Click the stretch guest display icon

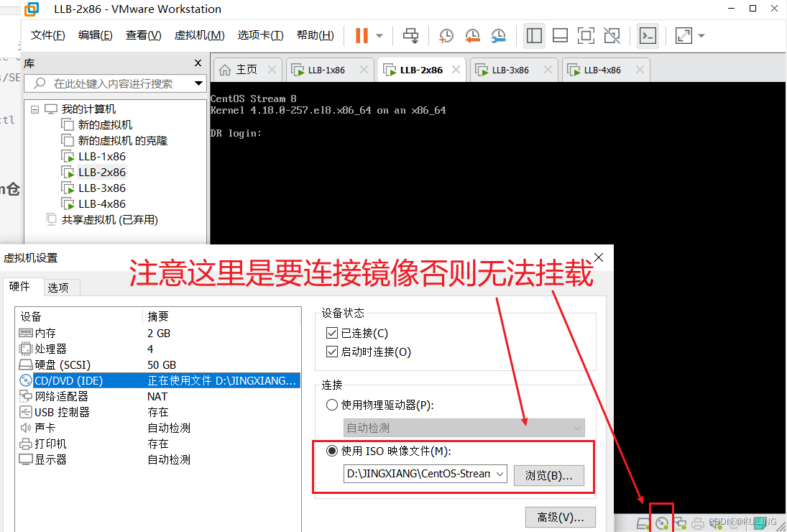coord(684,36)
